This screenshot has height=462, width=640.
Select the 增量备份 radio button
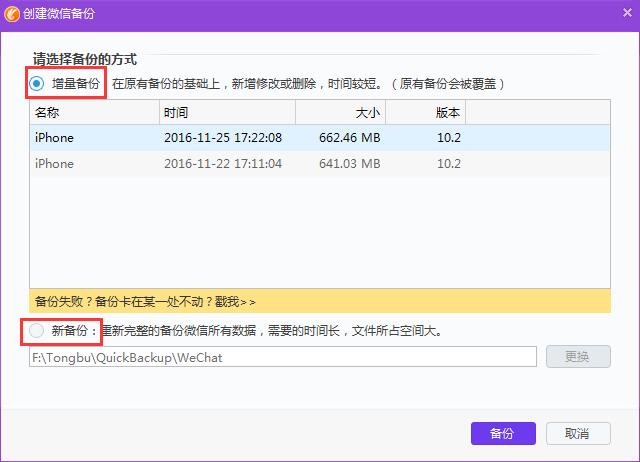click(x=37, y=84)
